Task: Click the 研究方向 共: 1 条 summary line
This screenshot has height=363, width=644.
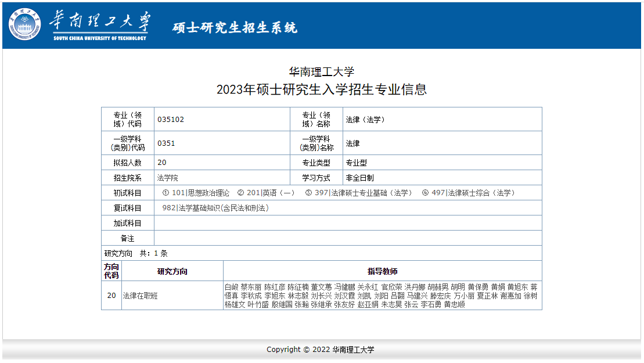Action: [136, 253]
